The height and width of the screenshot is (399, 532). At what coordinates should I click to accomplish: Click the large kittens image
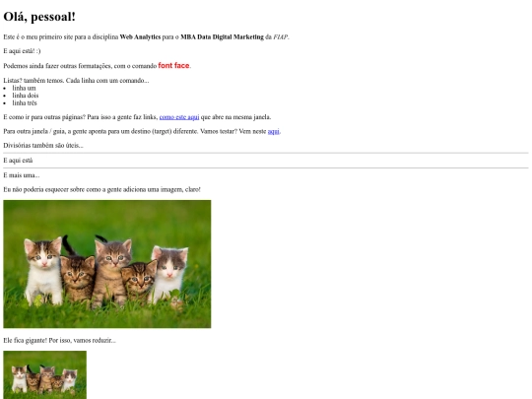pyautogui.click(x=107, y=264)
